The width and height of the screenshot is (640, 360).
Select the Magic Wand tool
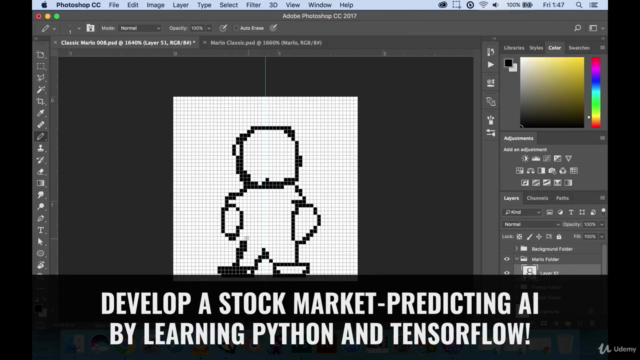pyautogui.click(x=40, y=89)
